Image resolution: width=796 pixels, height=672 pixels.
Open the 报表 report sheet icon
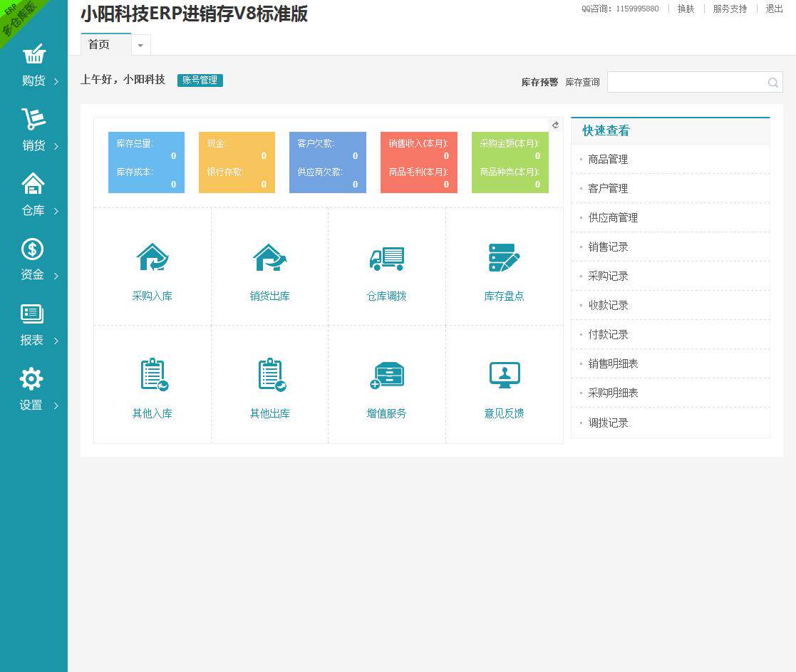(x=32, y=314)
